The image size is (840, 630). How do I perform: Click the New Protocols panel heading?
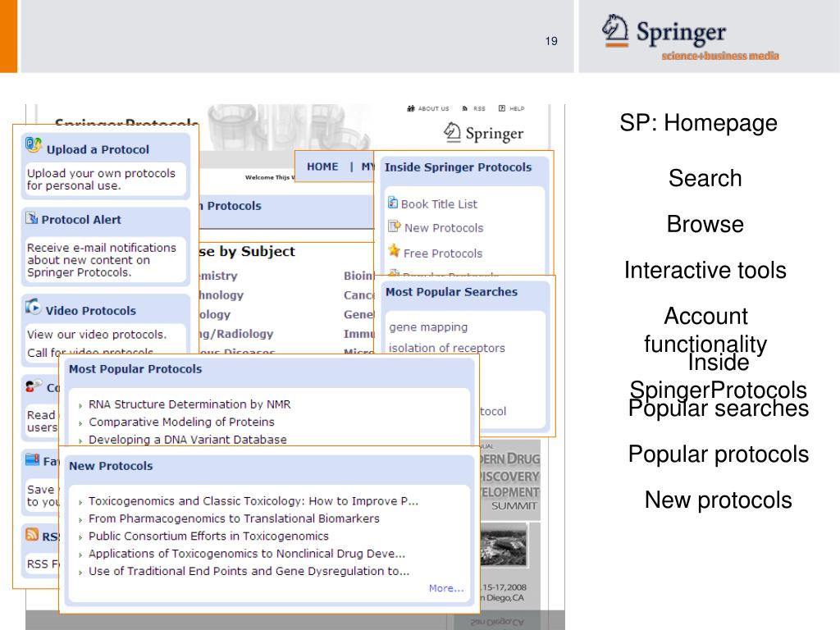pyautogui.click(x=111, y=466)
